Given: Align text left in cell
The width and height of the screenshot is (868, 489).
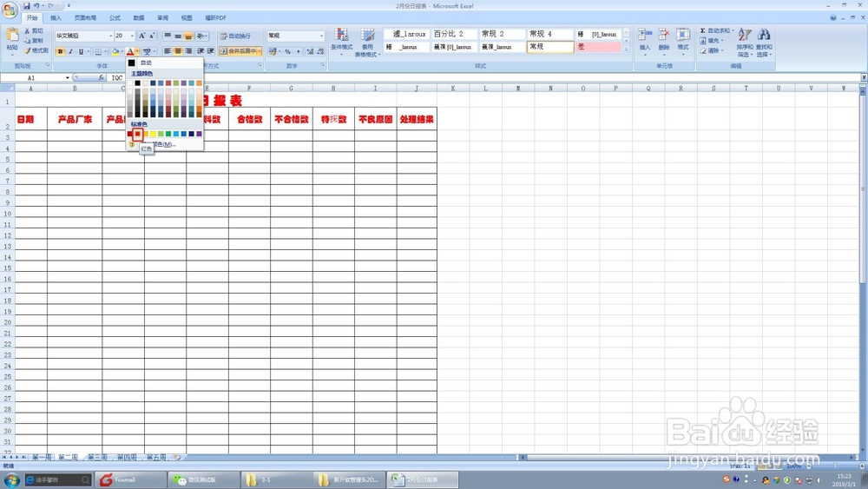Looking at the screenshot, I should pos(168,51).
